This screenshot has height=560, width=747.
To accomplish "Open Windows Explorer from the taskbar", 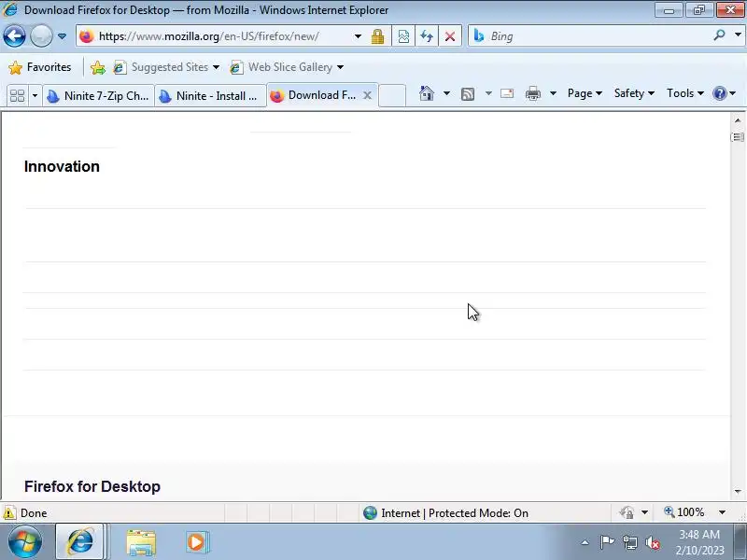I will tap(141, 542).
